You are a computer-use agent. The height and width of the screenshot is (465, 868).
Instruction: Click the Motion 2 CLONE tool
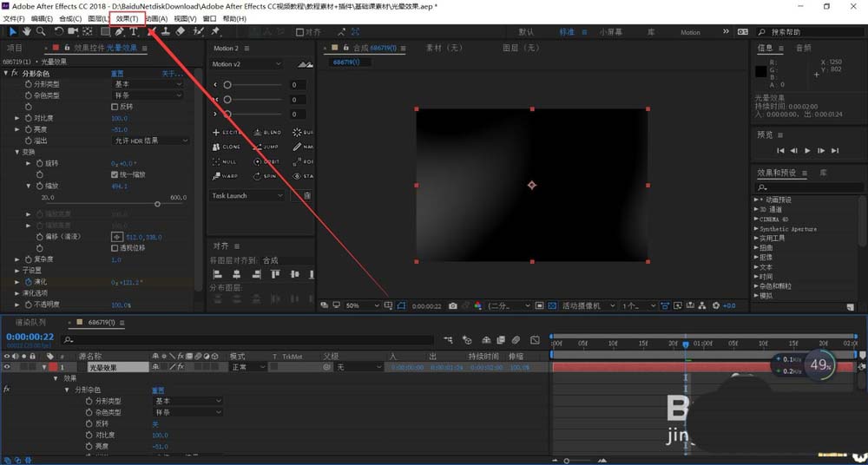click(x=227, y=147)
